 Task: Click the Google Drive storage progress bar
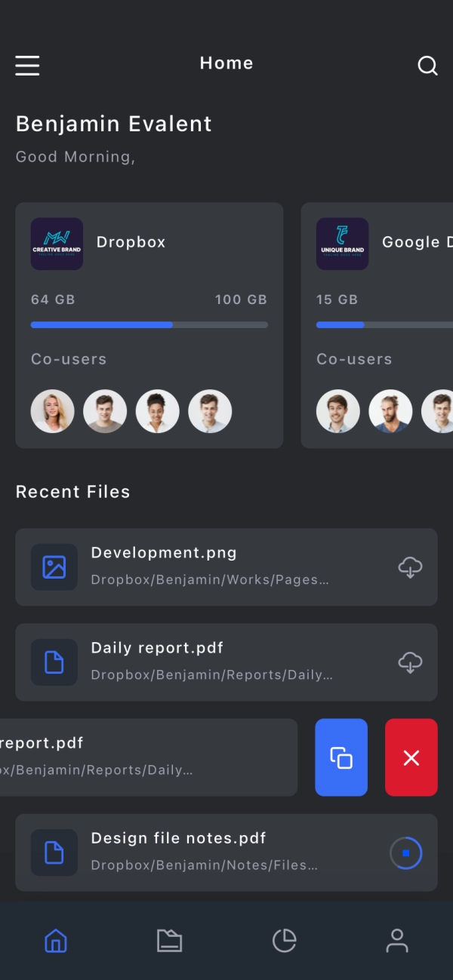pyautogui.click(x=384, y=324)
